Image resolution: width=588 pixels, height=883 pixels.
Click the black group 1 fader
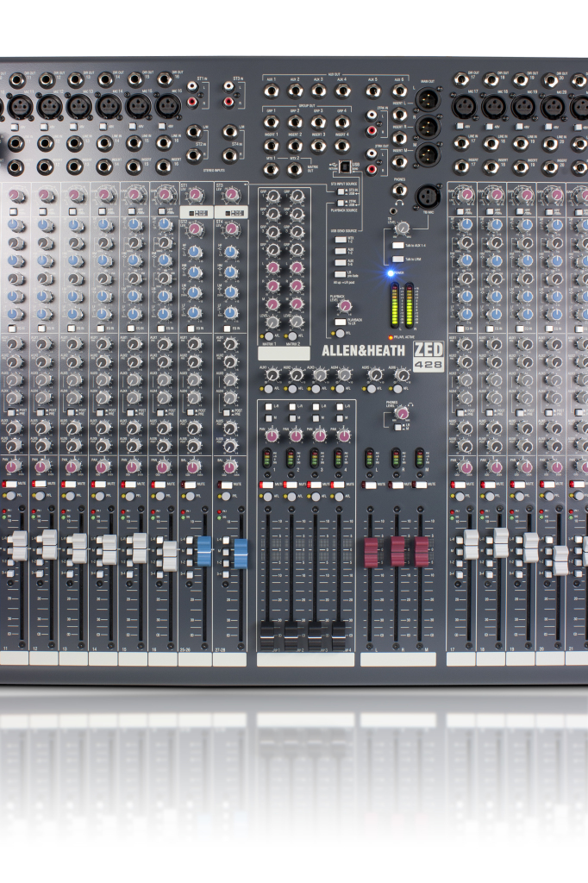[x=267, y=636]
